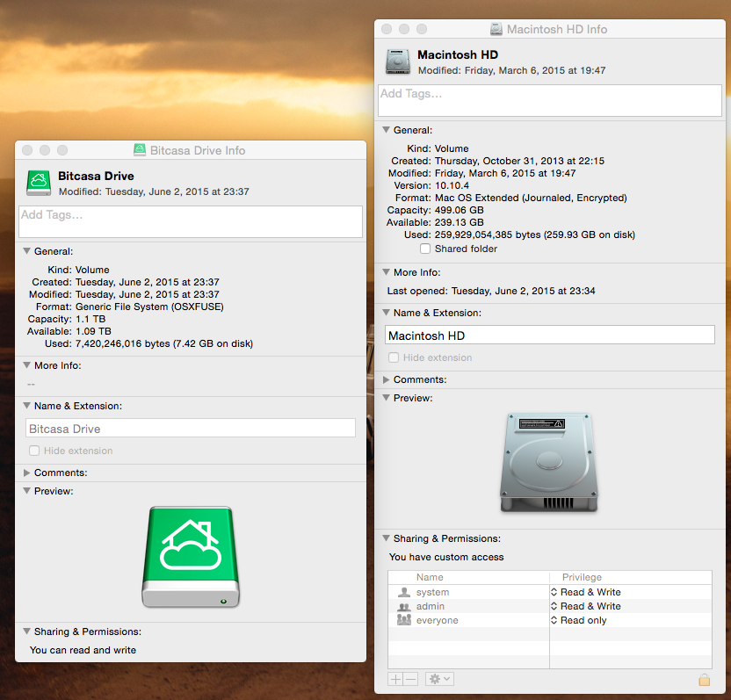
Task: Change system privilege Read & Write popup
Action: pyautogui.click(x=585, y=592)
